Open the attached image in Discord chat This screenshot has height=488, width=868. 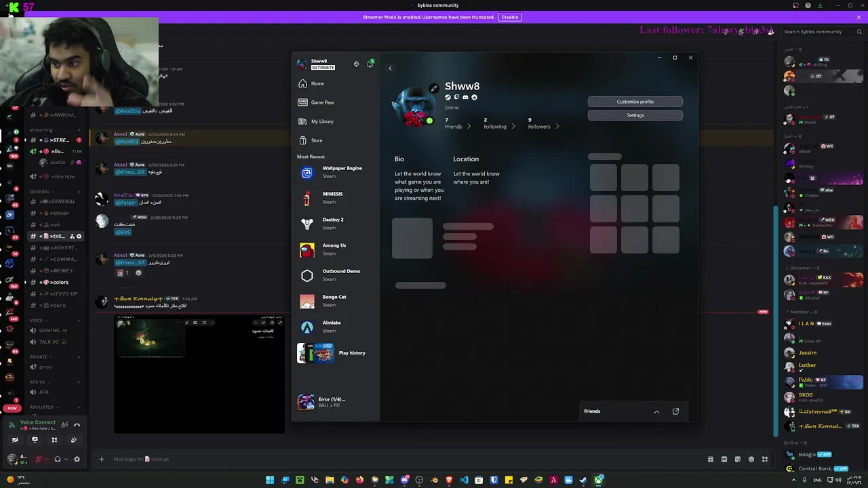coord(199,373)
